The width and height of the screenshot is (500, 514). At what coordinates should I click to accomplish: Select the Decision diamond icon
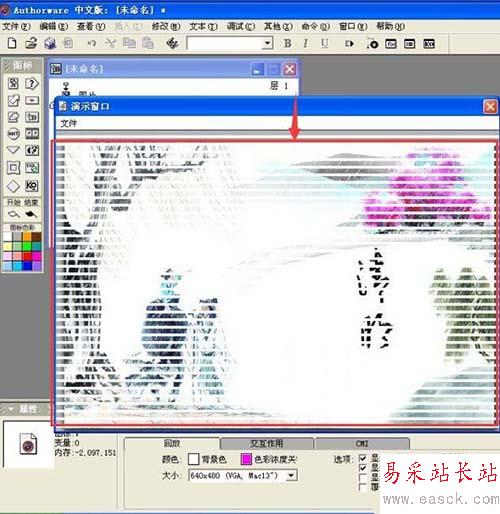(13, 186)
